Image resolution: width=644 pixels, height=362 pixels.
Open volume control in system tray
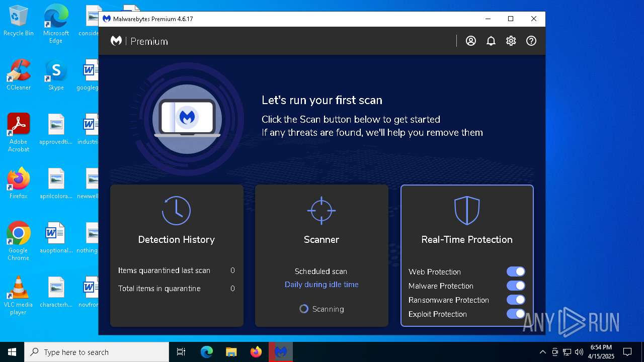[579, 352]
